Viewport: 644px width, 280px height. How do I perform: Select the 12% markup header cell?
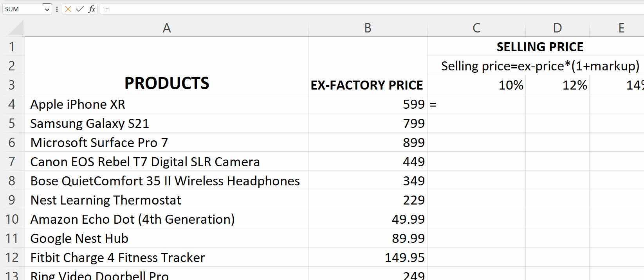[557, 85]
